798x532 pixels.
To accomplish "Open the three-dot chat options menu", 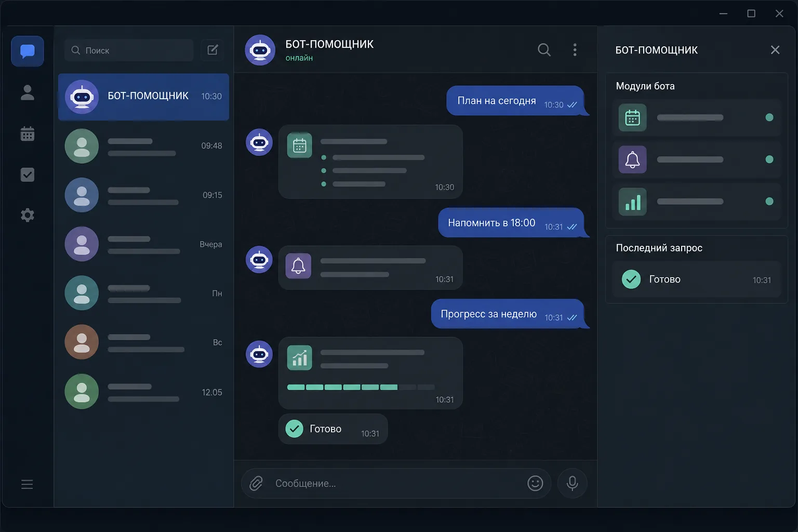I will click(x=575, y=49).
